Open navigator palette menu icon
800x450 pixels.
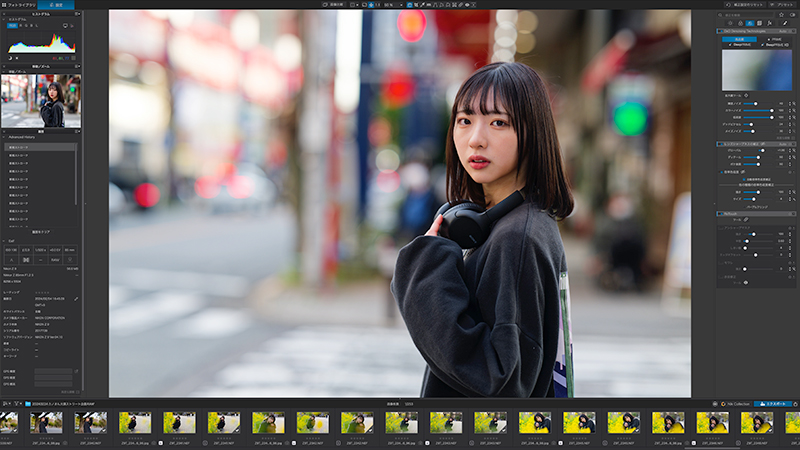click(x=77, y=66)
